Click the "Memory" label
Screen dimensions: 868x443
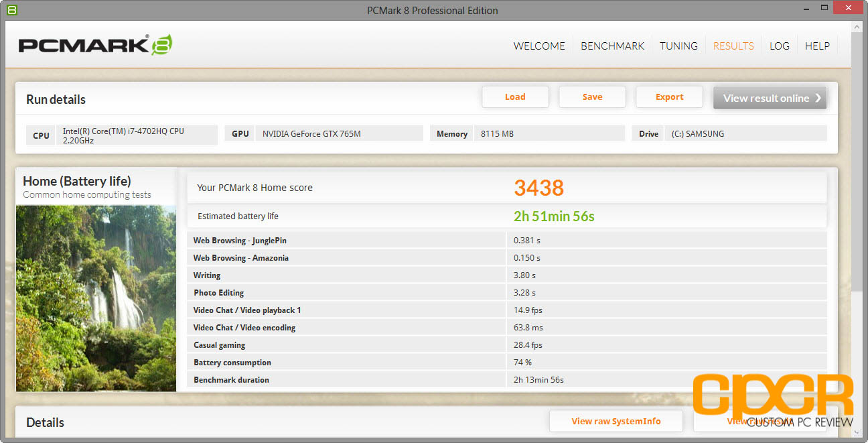pos(452,134)
